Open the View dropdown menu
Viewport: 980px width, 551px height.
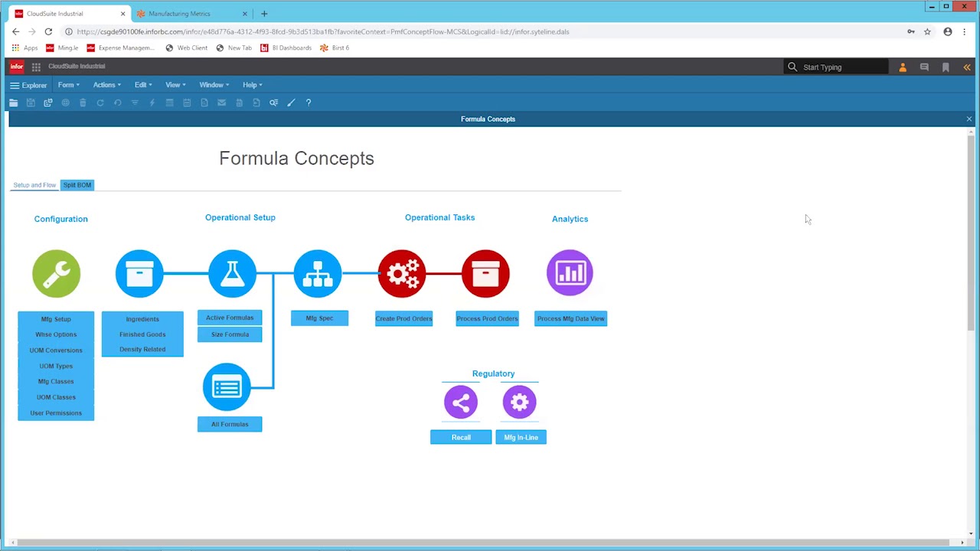(x=176, y=85)
